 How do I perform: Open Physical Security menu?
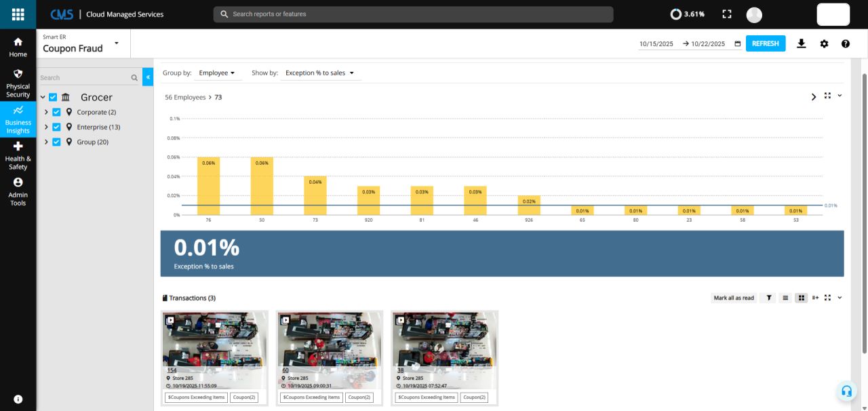18,83
